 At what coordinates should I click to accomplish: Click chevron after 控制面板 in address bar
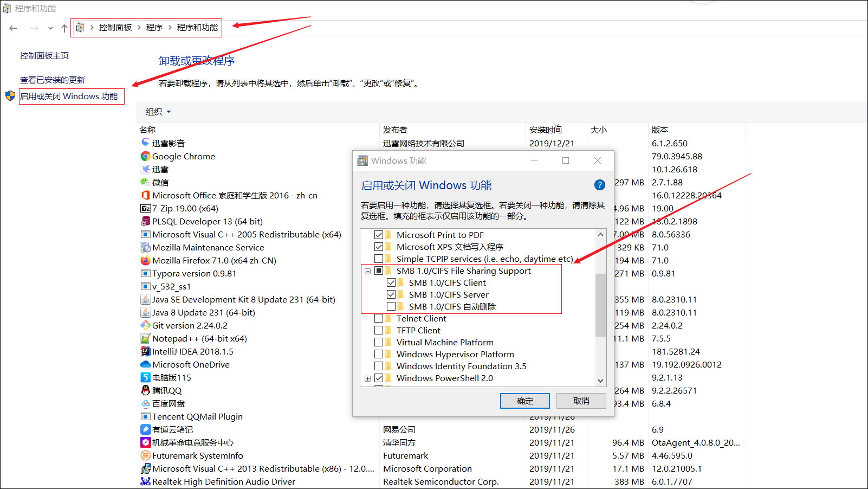click(x=139, y=28)
